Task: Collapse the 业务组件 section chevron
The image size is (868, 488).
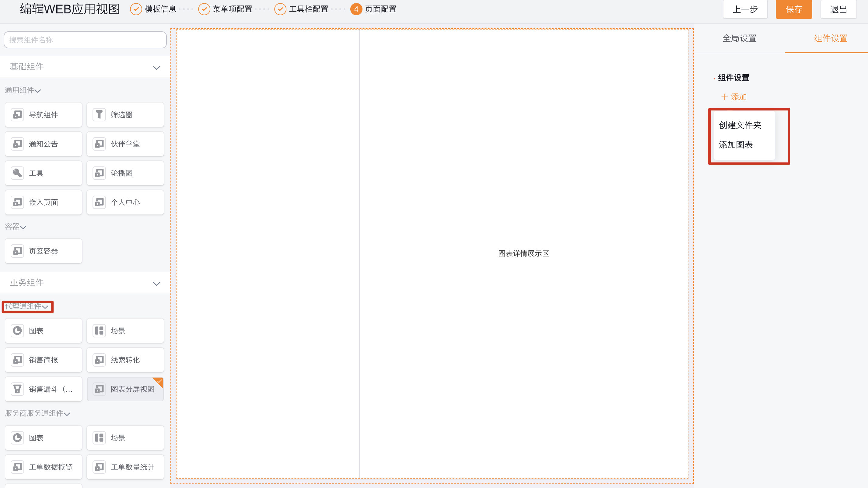Action: (156, 283)
